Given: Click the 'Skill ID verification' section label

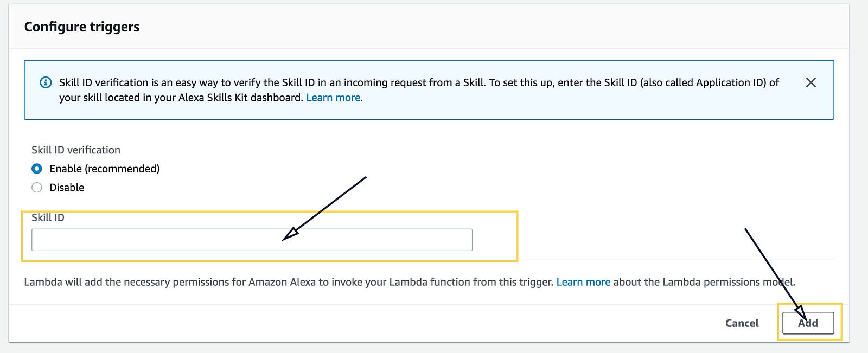Looking at the screenshot, I should tap(76, 150).
